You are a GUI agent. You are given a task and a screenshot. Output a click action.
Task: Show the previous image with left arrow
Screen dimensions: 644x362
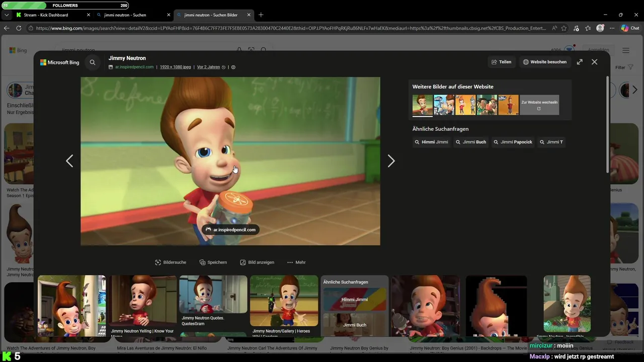tap(69, 161)
